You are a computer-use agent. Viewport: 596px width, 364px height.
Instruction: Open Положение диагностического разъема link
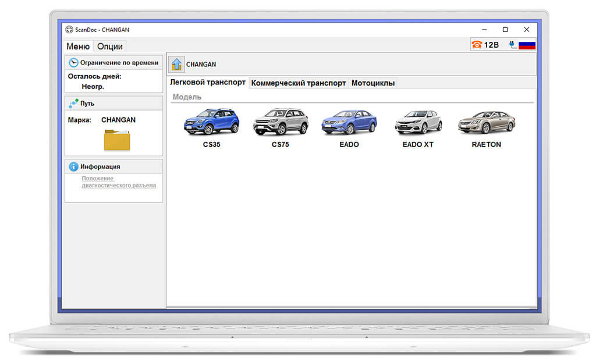pyautogui.click(x=119, y=182)
